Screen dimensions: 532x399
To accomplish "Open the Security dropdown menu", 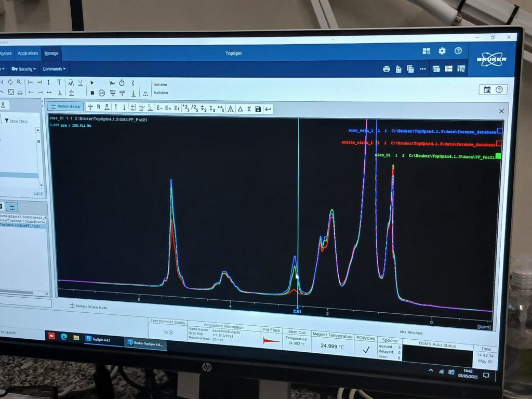I will coord(24,69).
